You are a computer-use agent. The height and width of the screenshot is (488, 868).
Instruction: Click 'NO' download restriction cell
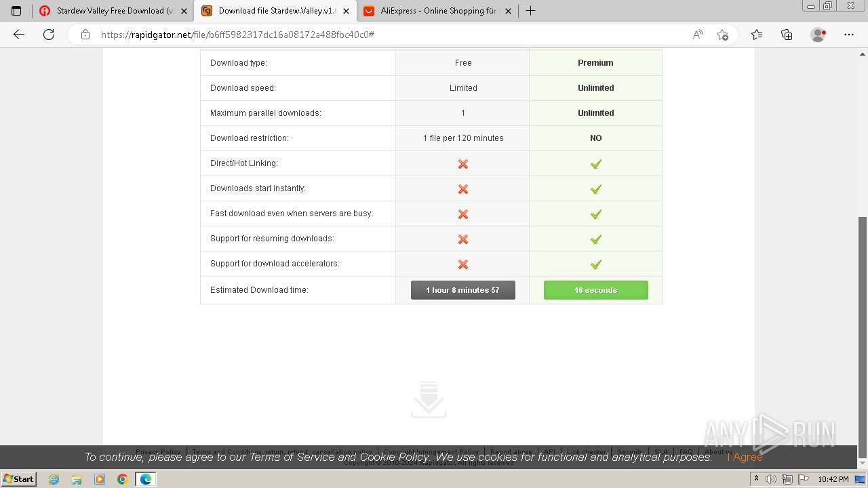(596, 138)
